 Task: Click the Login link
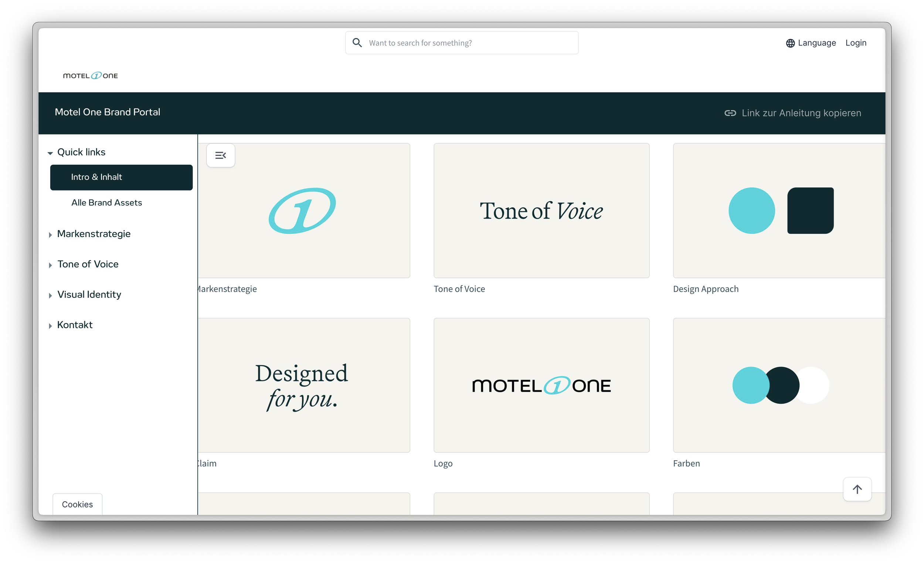click(855, 43)
